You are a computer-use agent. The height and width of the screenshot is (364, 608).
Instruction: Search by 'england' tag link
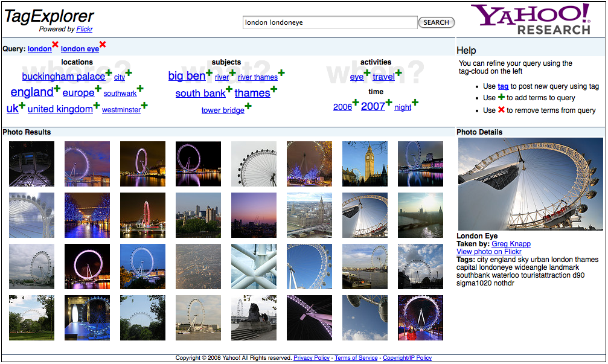pyautogui.click(x=32, y=92)
